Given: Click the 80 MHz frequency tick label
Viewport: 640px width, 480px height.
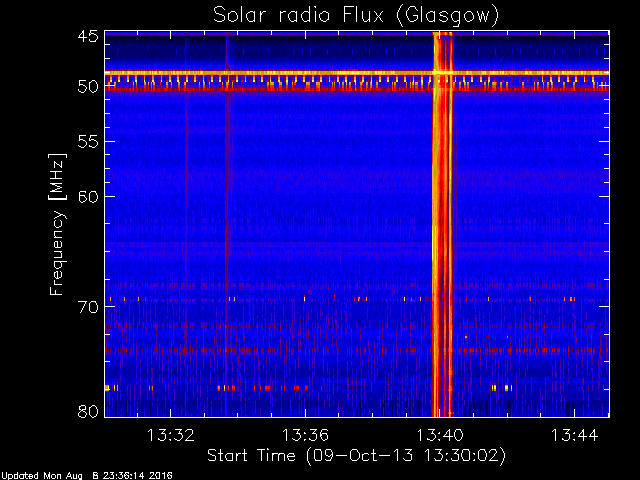Looking at the screenshot, I should coord(88,411).
